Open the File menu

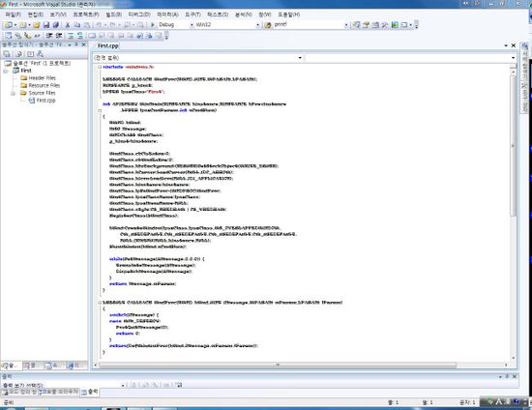(x=14, y=15)
